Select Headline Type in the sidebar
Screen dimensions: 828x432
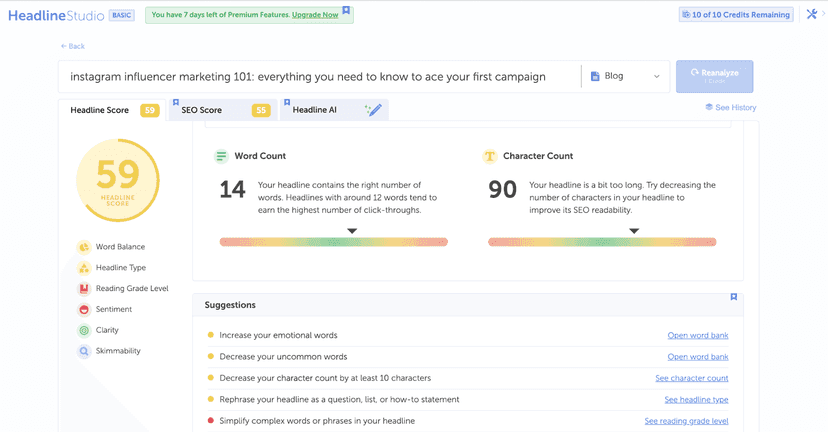(x=120, y=268)
